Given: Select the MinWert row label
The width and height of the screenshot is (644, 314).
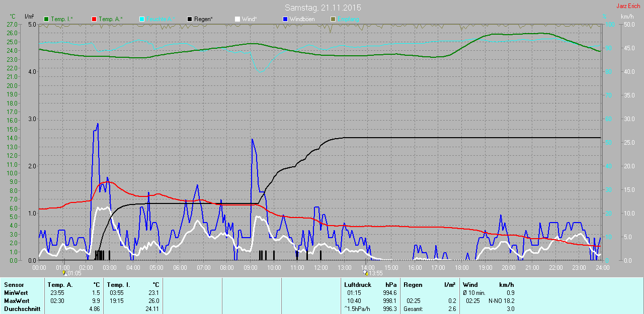Looking at the screenshot, I should 16,293.
